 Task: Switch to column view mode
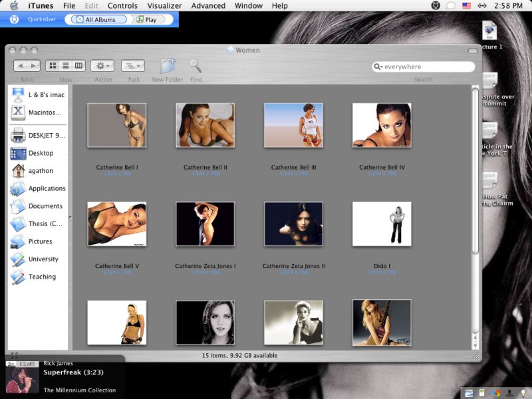(79, 66)
